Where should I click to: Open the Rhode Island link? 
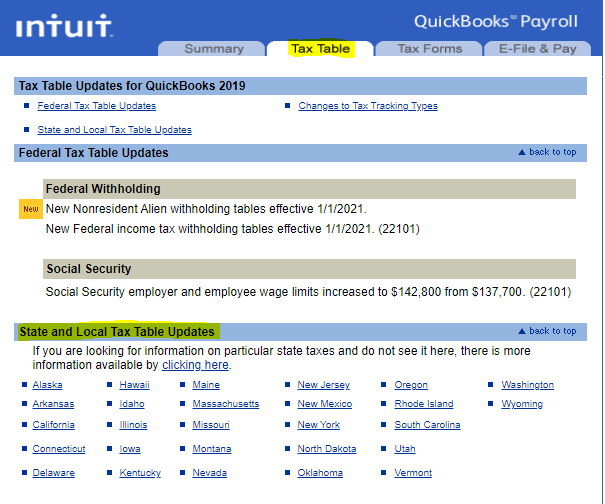(424, 404)
